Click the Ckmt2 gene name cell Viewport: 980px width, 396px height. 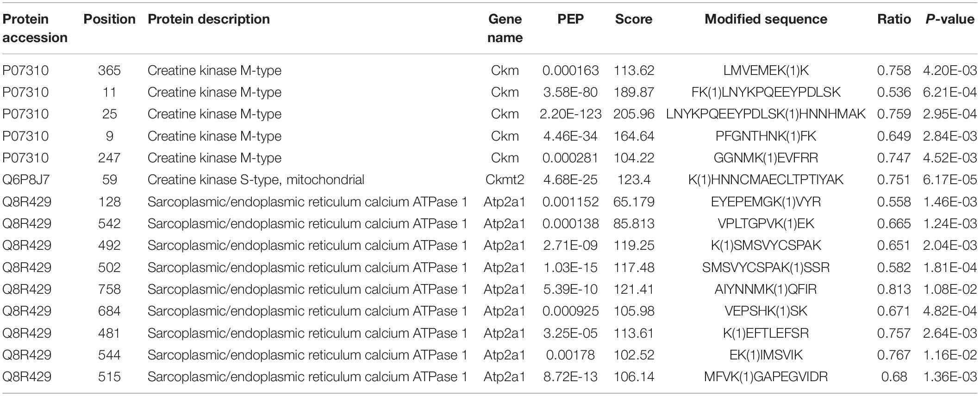click(505, 179)
